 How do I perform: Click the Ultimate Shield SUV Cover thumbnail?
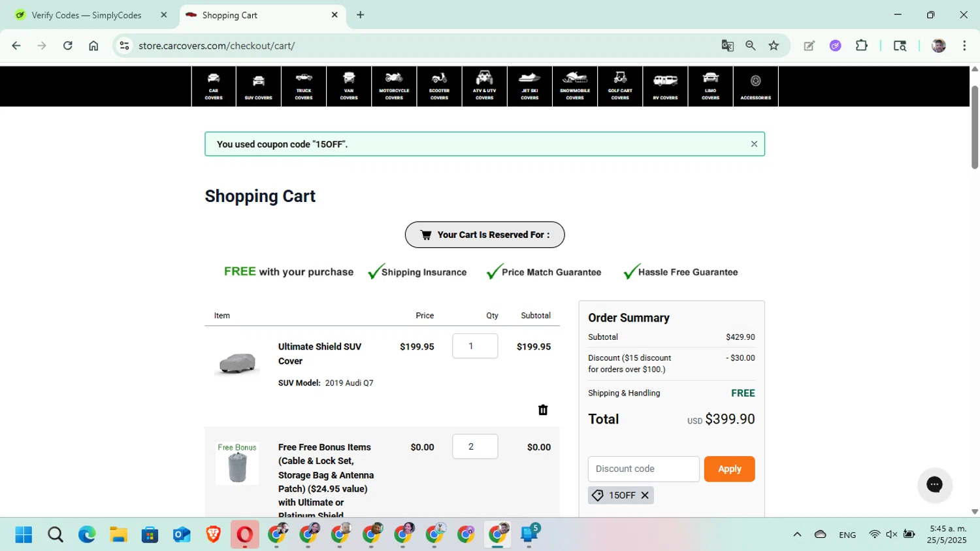coord(237,363)
